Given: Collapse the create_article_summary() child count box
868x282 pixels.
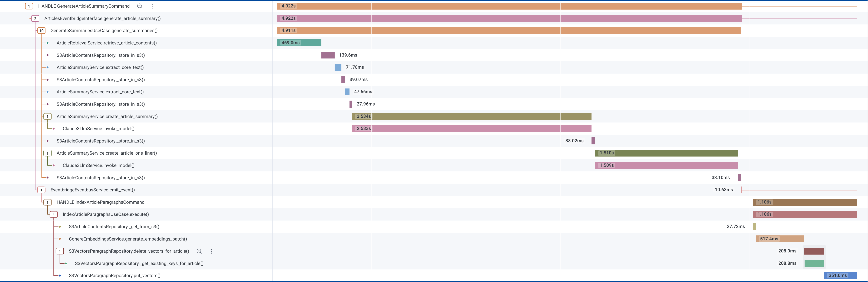Looking at the screenshot, I should 47,116.
